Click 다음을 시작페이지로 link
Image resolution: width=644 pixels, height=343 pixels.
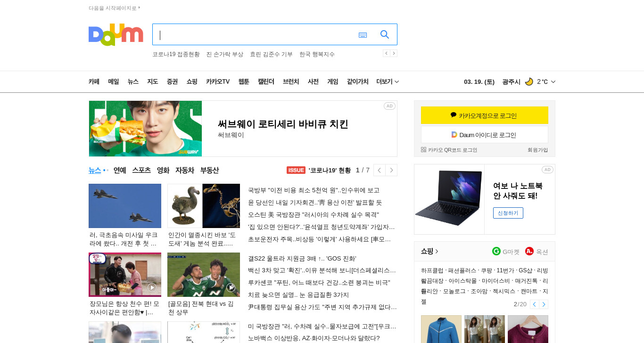(x=114, y=8)
